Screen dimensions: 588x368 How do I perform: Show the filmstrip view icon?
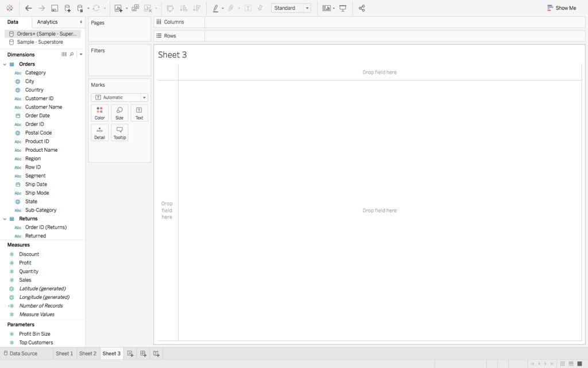(x=571, y=363)
